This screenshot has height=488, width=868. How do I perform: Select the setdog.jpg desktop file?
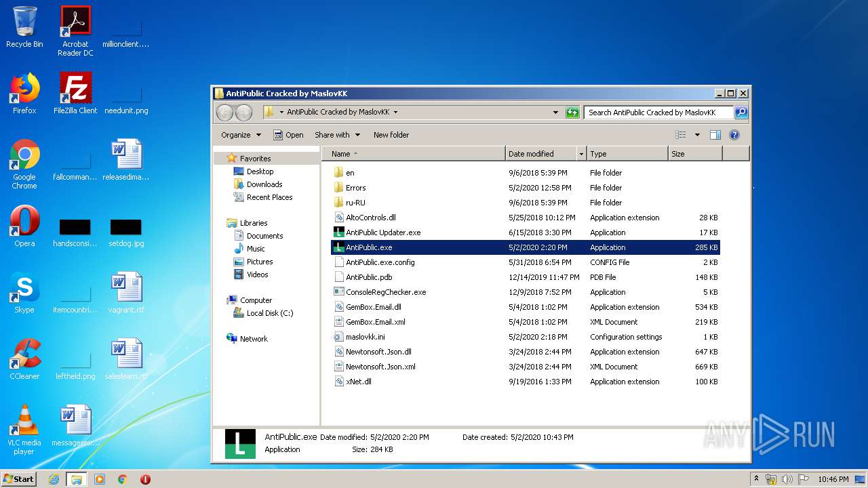[x=126, y=232]
